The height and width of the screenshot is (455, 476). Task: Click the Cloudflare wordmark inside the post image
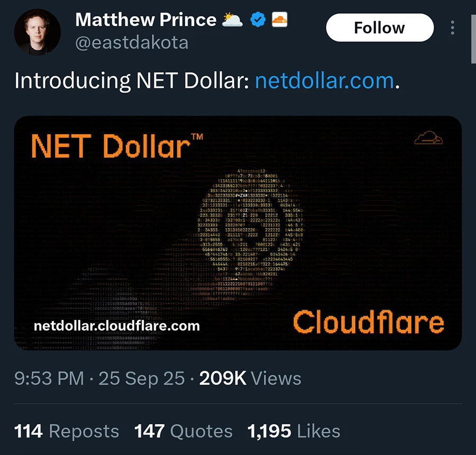coord(370,322)
